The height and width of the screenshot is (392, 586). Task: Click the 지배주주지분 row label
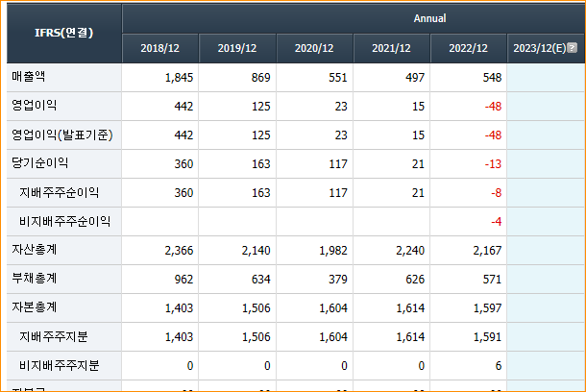54,336
